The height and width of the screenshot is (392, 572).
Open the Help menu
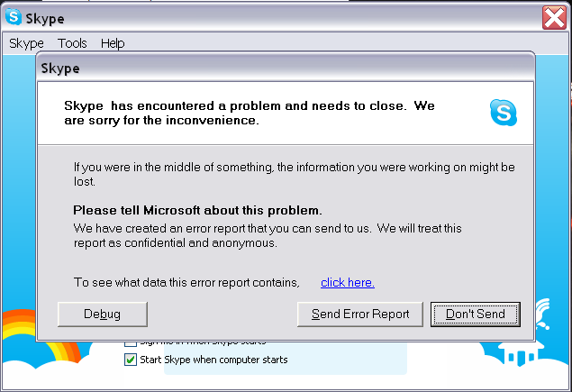coord(113,43)
